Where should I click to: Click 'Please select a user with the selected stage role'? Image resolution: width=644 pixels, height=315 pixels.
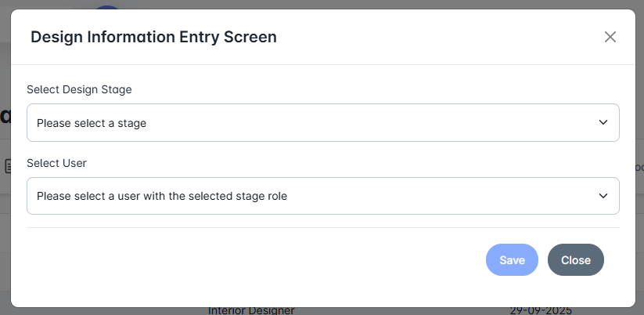162,196
